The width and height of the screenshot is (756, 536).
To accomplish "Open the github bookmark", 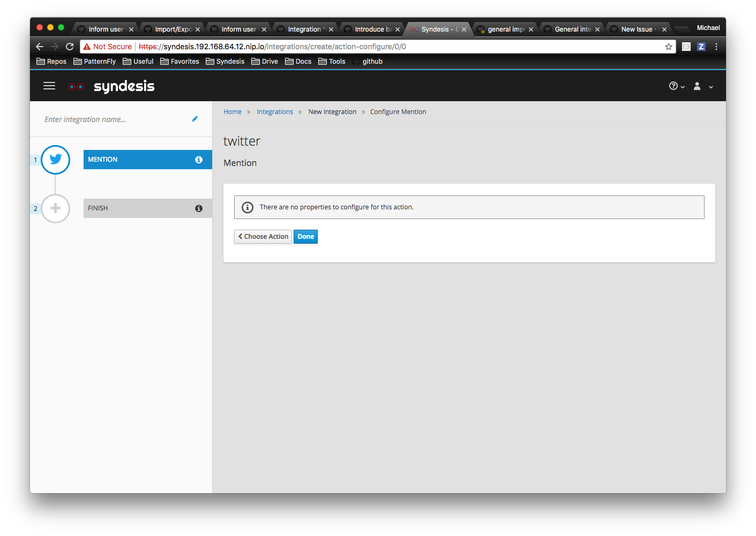I will [x=368, y=62].
